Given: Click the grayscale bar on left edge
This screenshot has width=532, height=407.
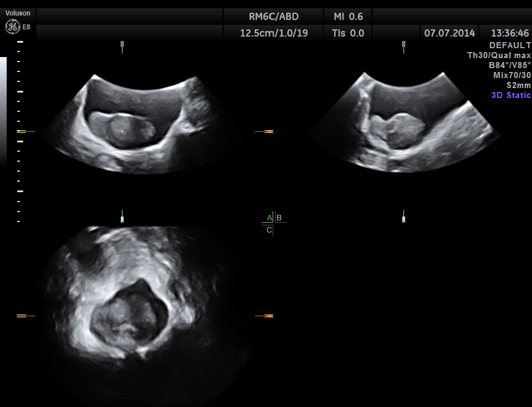Looking at the screenshot, I should tap(3, 111).
